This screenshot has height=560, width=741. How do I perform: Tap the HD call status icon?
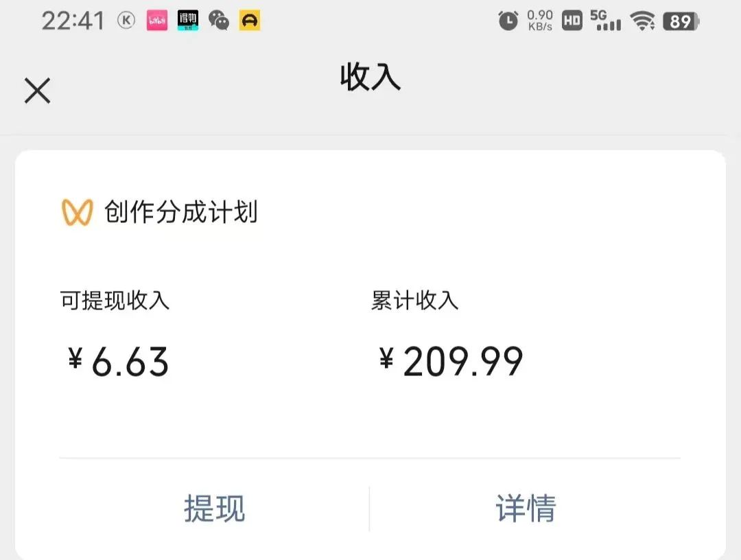pos(572,21)
